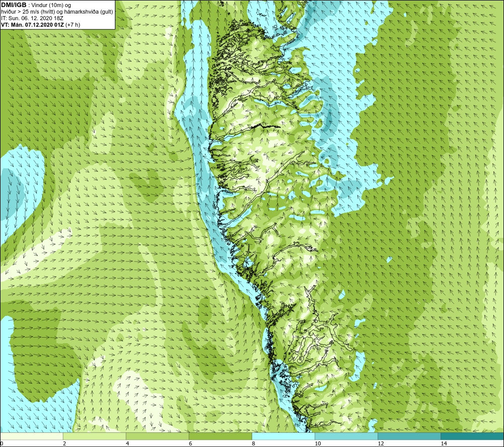Click the 4–6 m/s green color band
Screen dimensions: 504x447
click(157, 436)
